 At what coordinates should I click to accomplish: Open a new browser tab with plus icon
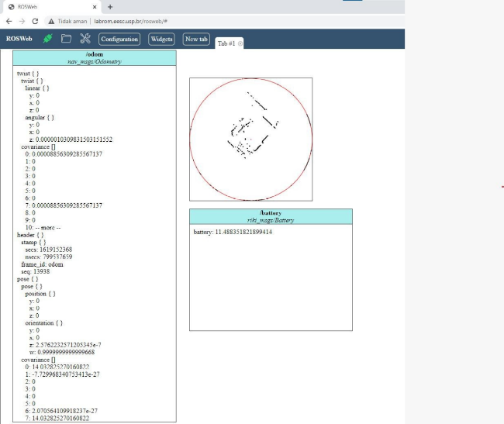pos(110,6)
